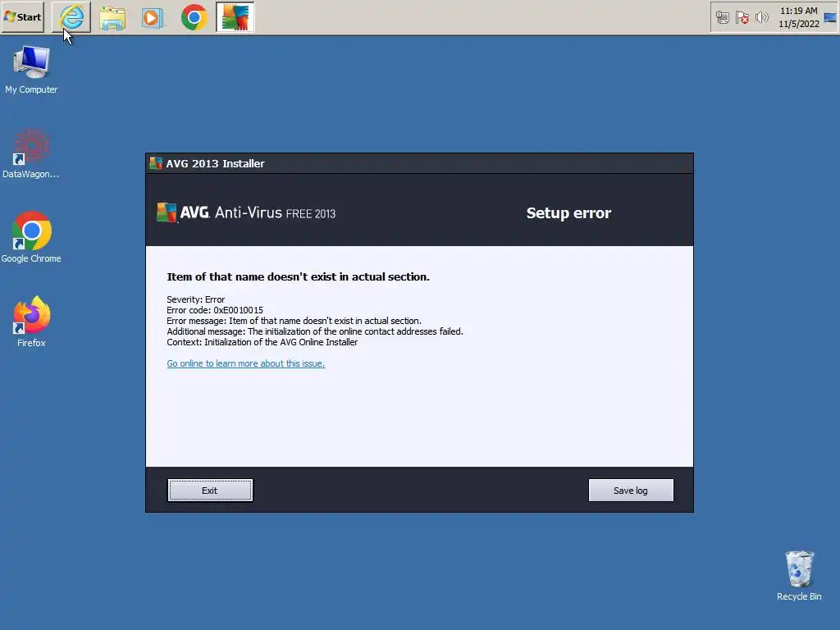
Task: Select the AVG installer taskbar button
Action: coord(235,17)
